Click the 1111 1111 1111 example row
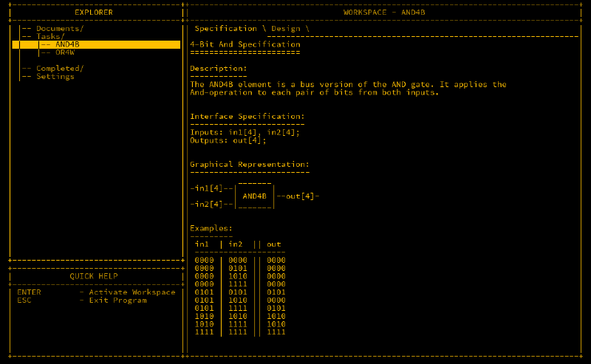Image resolution: width=591 pixels, height=364 pixels. [240, 332]
